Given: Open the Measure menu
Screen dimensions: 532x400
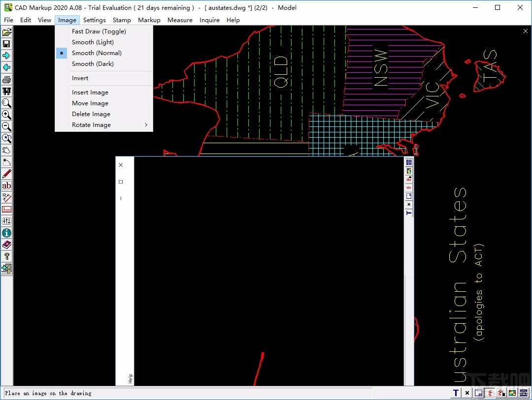Looking at the screenshot, I should pyautogui.click(x=180, y=20).
